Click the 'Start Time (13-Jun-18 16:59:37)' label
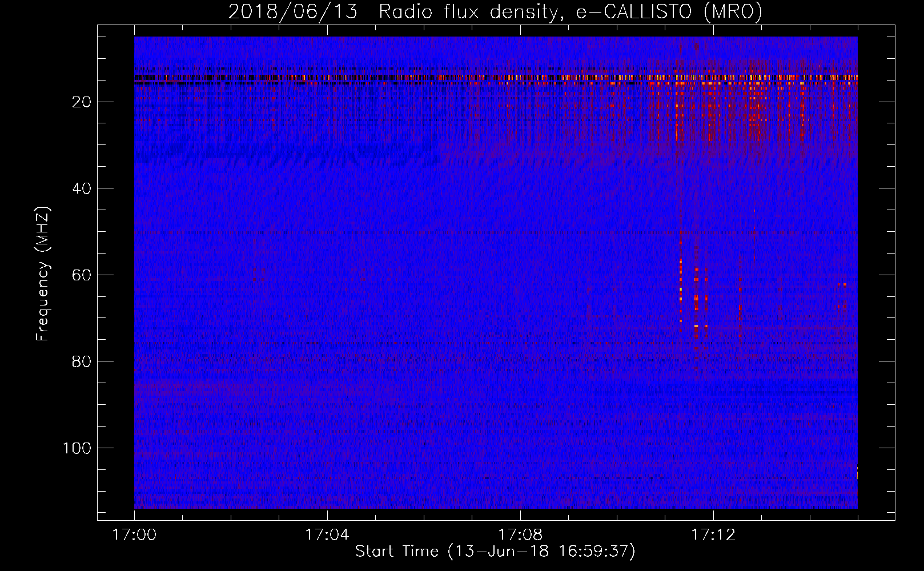This screenshot has height=571, width=924. coord(495,552)
